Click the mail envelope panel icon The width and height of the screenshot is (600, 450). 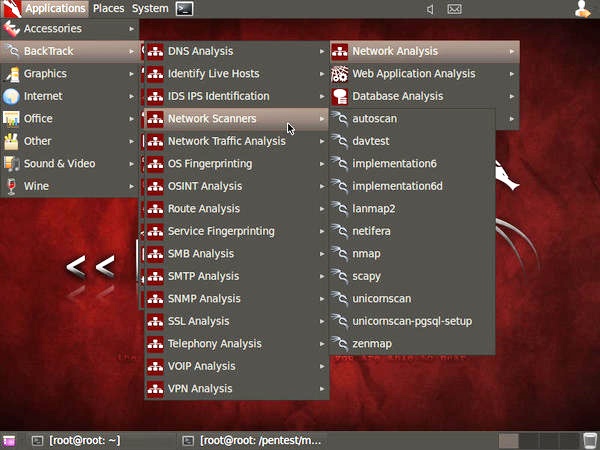click(454, 9)
